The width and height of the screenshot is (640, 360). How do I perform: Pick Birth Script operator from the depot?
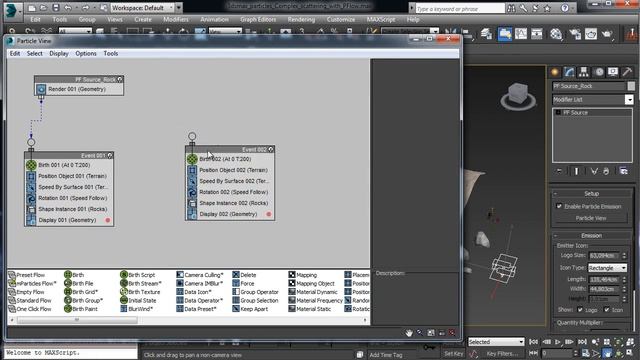[x=138, y=275]
